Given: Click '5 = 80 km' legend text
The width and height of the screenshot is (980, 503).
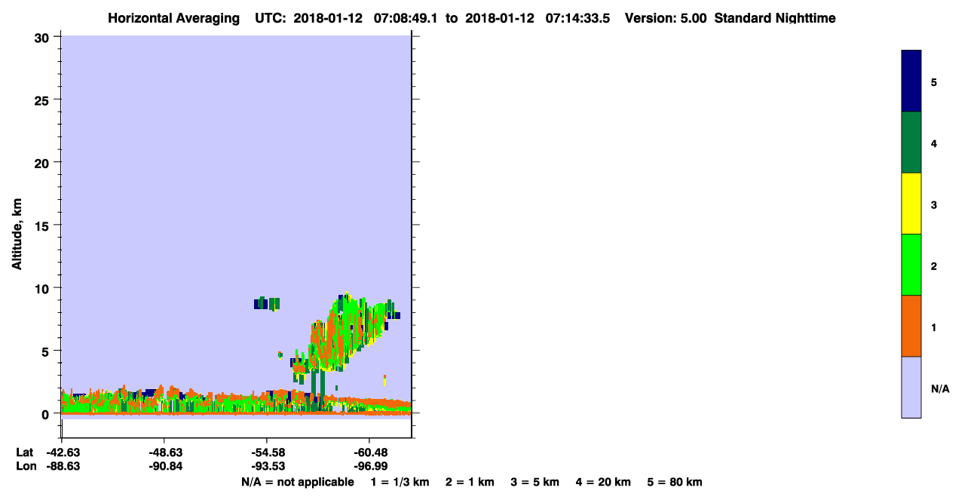Looking at the screenshot, I should 675,482.
